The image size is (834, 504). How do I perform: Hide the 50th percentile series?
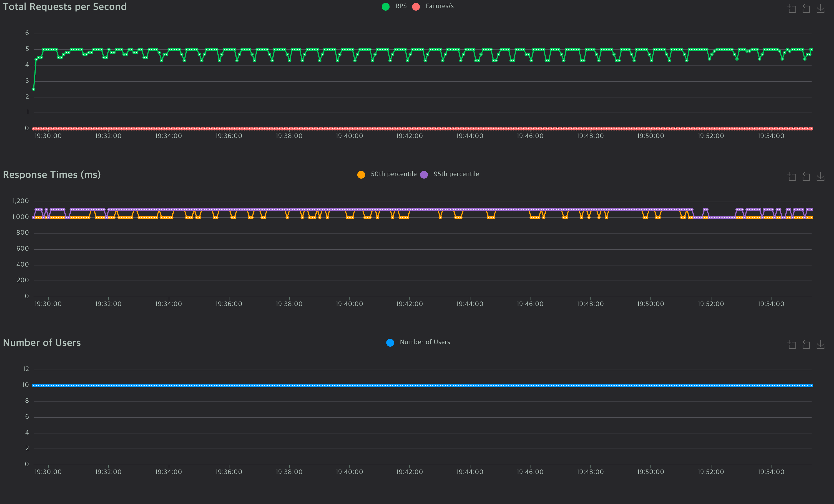pyautogui.click(x=393, y=174)
